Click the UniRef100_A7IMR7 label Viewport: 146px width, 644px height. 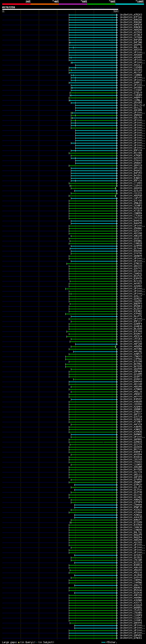tap(131, 422)
